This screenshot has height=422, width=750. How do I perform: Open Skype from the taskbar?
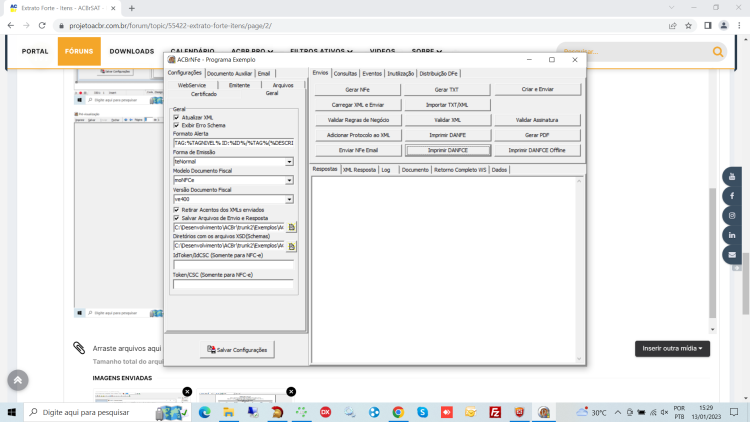[x=422, y=412]
